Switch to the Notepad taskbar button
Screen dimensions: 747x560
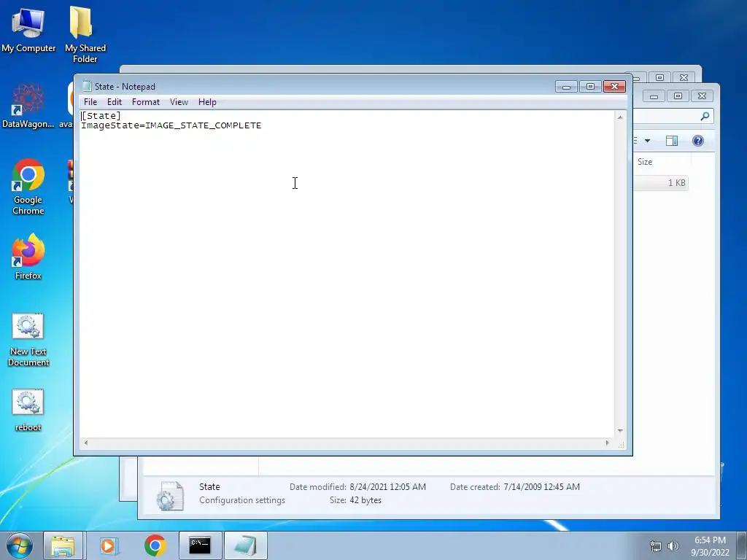(245, 545)
